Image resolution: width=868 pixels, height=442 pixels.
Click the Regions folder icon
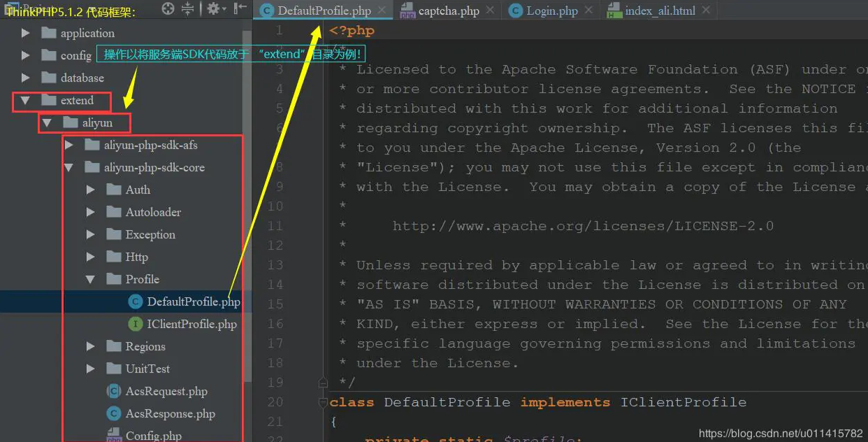pos(113,346)
